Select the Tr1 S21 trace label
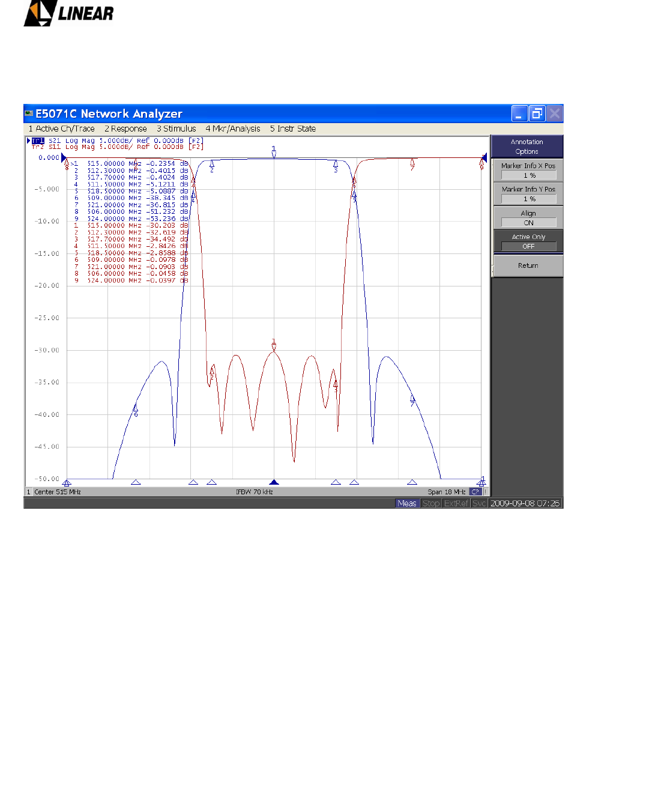 [x=118, y=141]
